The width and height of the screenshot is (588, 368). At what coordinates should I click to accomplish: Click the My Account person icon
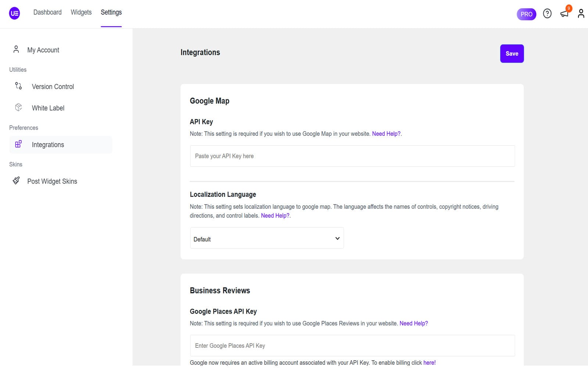[16, 49]
